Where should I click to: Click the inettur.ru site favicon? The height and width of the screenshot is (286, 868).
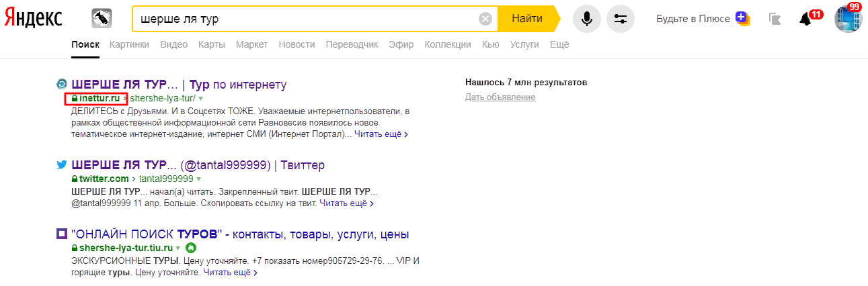61,85
